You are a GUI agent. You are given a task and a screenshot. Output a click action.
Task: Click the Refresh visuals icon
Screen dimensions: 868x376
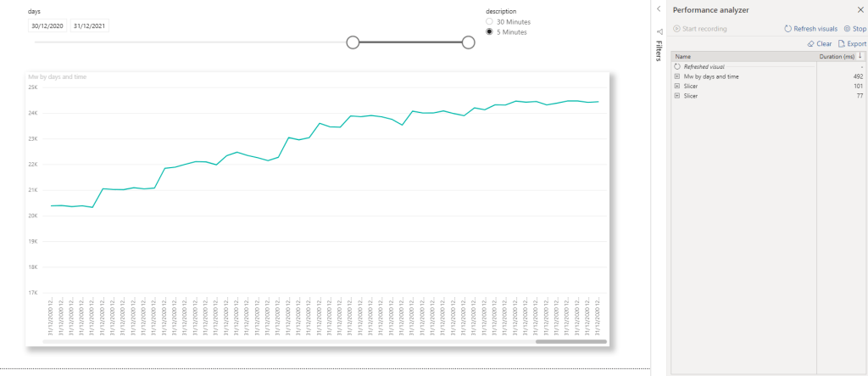[x=788, y=29]
